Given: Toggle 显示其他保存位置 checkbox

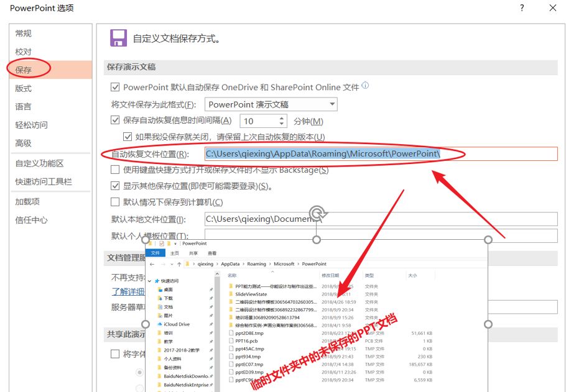Looking at the screenshot, I should coord(115,186).
